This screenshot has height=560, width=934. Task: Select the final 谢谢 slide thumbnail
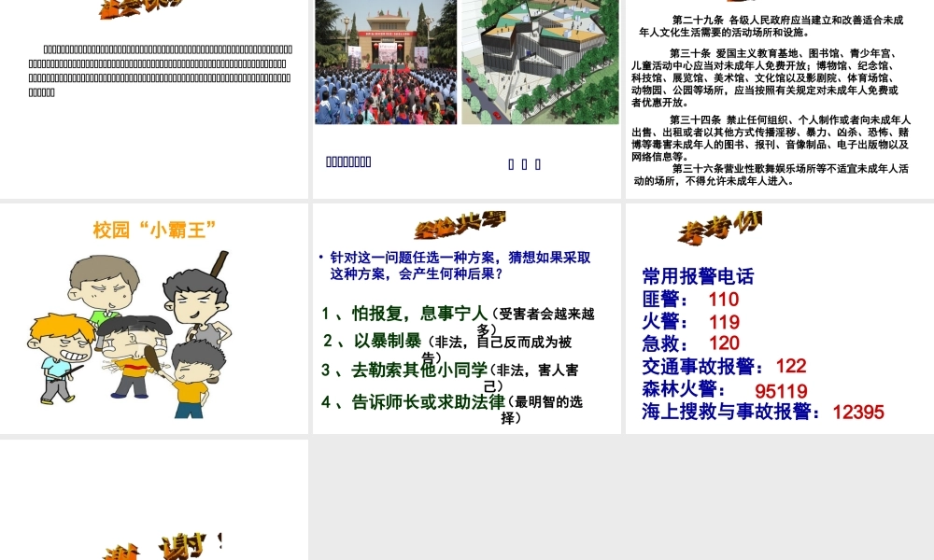pos(154,500)
